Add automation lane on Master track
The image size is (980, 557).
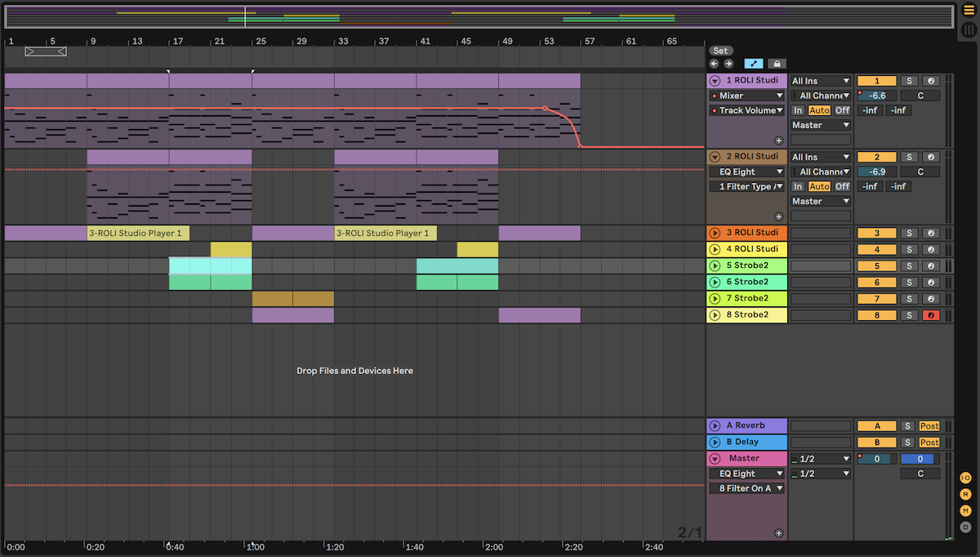778,532
